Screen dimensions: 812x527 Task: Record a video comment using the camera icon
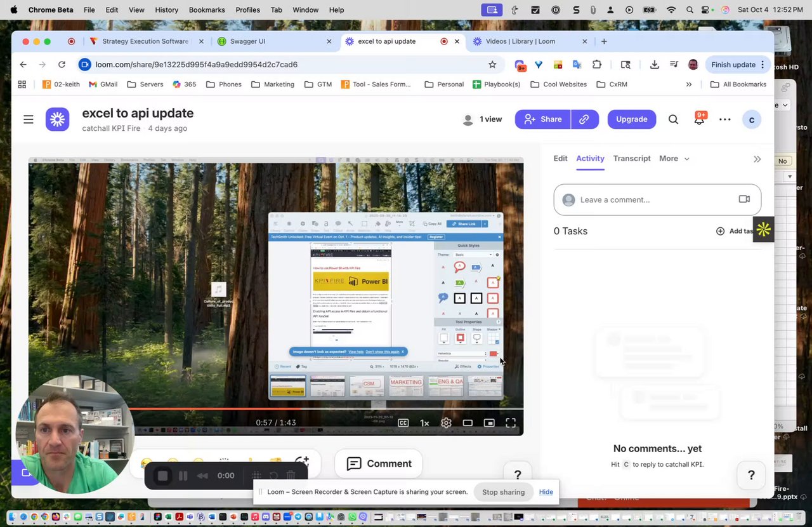coord(744,199)
